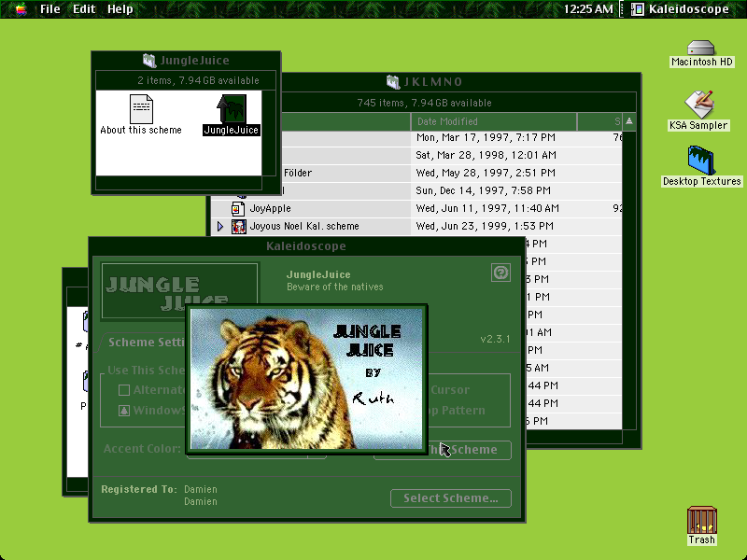Click the JKLMNO window vertical scrollbar
Screen dimensions: 747x560
(628, 279)
